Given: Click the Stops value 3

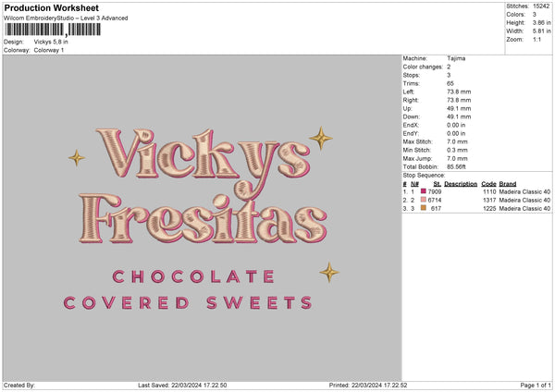Looking at the screenshot, I should (449, 76).
